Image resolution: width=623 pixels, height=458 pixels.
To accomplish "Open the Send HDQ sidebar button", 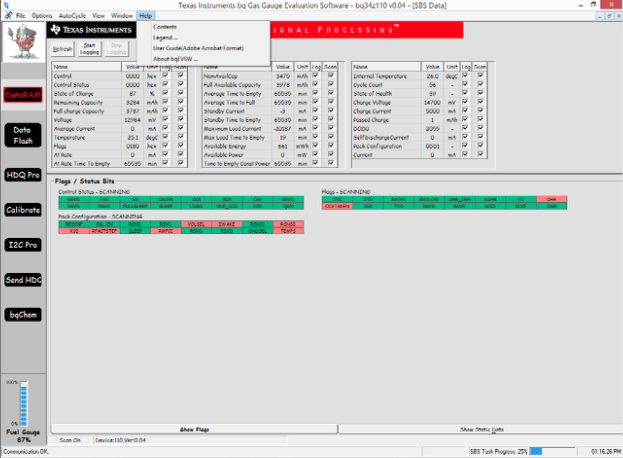I will 23,280.
